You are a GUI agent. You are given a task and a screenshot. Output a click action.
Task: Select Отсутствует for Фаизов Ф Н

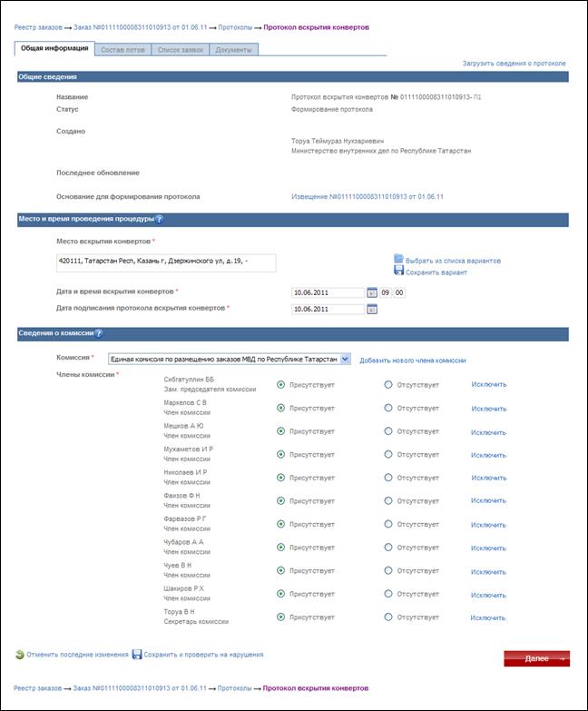tap(388, 500)
